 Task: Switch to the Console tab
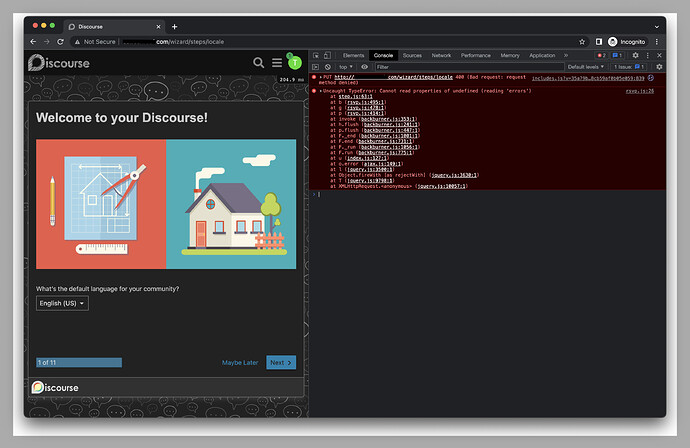[x=383, y=55]
